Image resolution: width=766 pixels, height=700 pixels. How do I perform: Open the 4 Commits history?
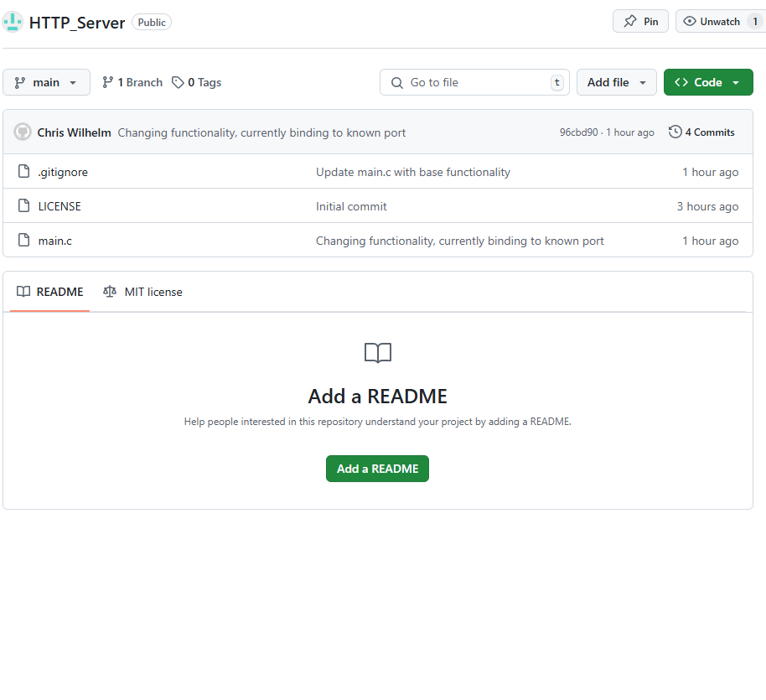(701, 132)
